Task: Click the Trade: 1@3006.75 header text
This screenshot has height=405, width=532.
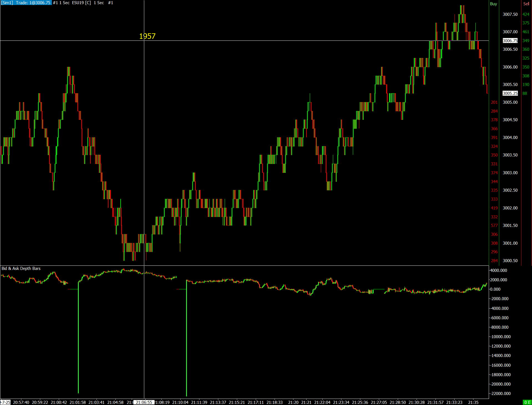Action: [33, 3]
